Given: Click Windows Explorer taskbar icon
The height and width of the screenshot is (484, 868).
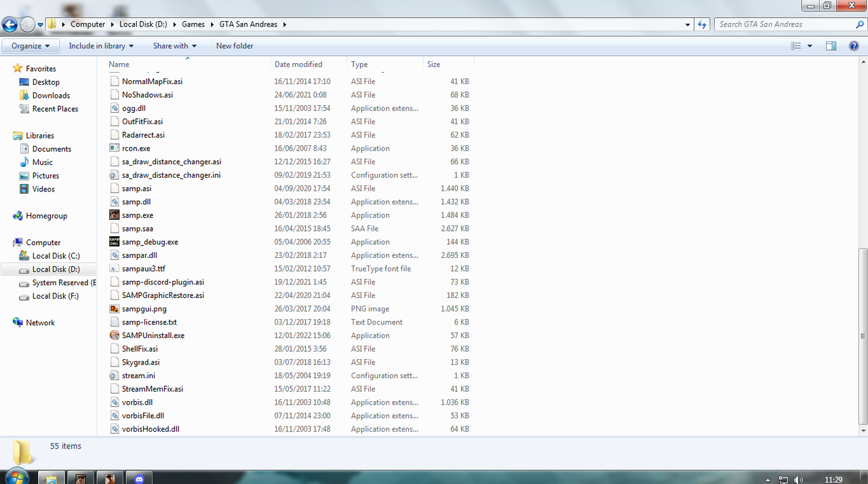Looking at the screenshot, I should tap(51, 479).
